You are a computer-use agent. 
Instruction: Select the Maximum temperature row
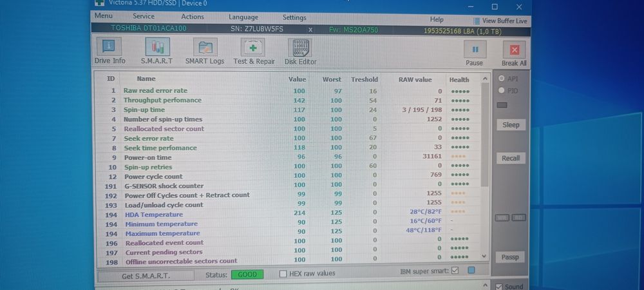click(289, 233)
